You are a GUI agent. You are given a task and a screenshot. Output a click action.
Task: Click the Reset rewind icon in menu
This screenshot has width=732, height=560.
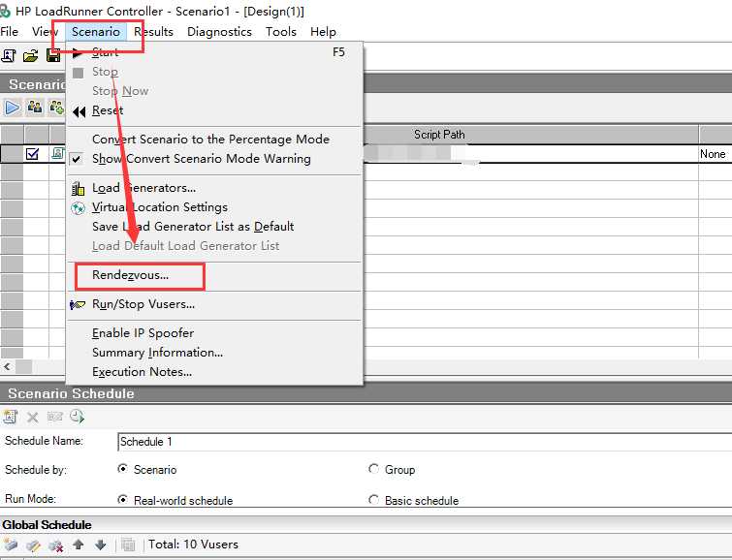coord(79,111)
